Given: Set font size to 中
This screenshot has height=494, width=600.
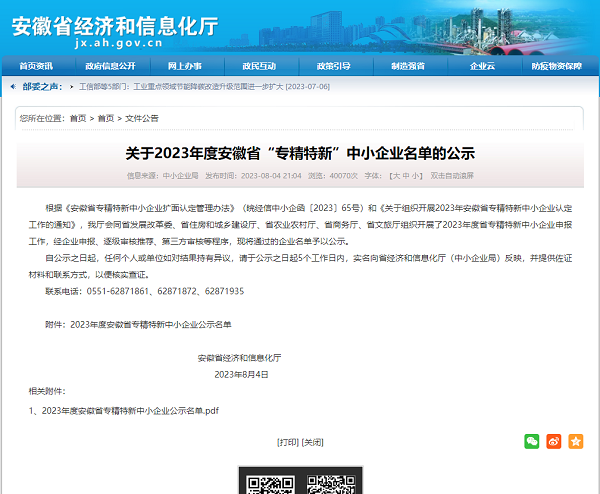Looking at the screenshot, I should [x=406, y=176].
